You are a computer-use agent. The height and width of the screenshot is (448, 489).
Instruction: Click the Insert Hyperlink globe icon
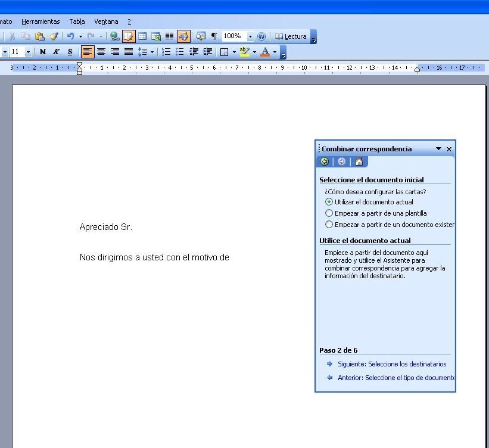coord(114,36)
